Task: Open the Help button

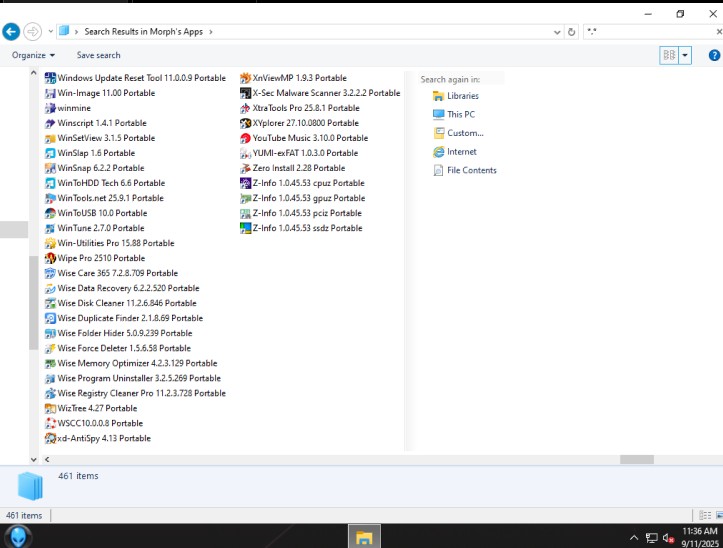Action: coord(714,55)
